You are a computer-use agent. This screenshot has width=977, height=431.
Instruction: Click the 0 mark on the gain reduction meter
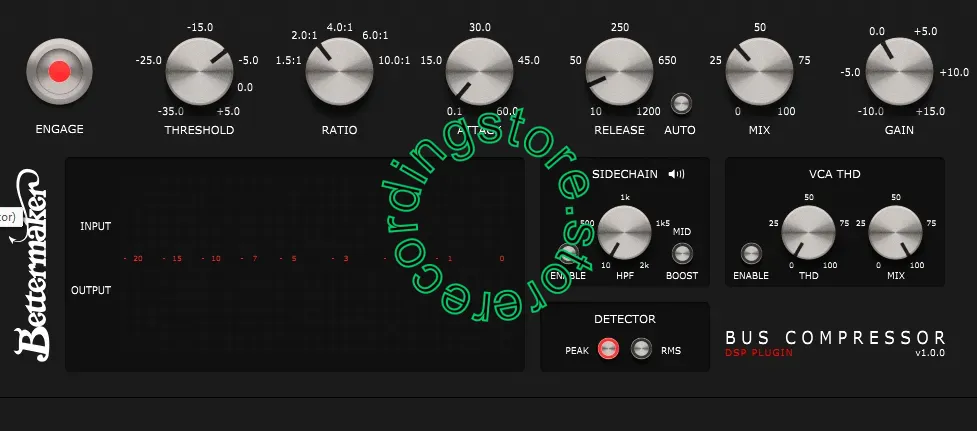(502, 258)
